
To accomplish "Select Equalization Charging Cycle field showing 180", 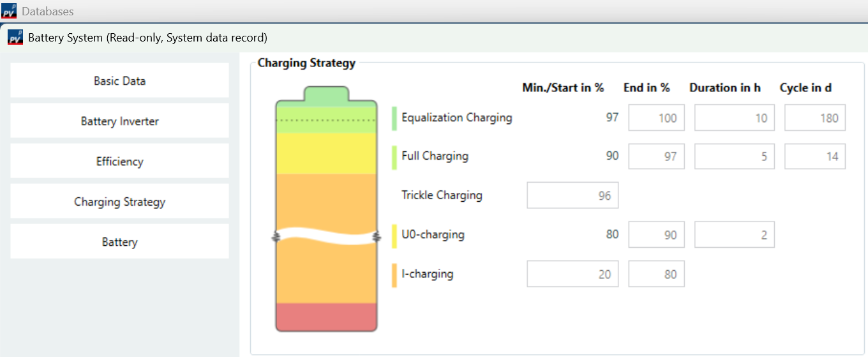I will pos(814,118).
